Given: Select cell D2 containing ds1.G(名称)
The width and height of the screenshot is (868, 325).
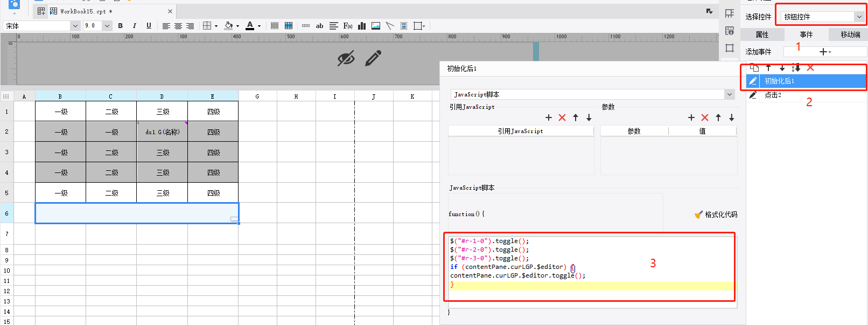Looking at the screenshot, I should (162, 132).
